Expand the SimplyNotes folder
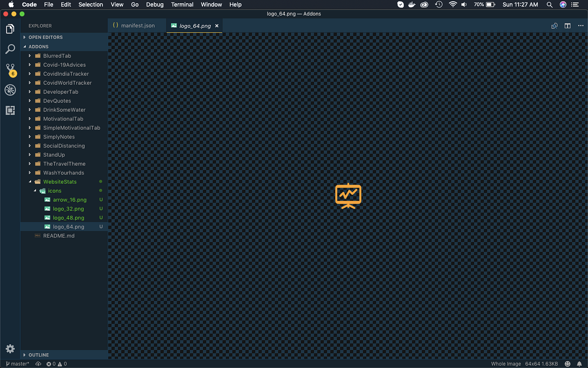This screenshot has width=588, height=368. (64, 137)
